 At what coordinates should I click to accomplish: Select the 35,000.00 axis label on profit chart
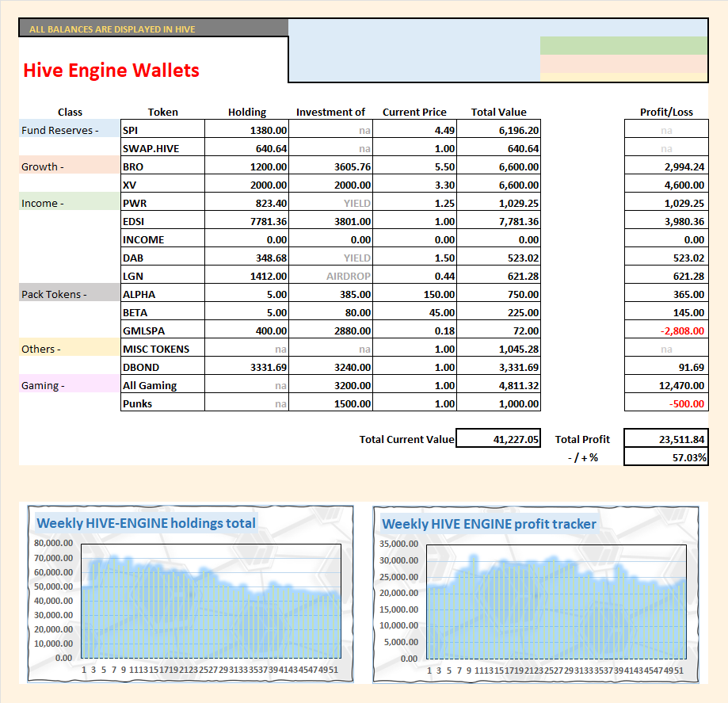pyautogui.click(x=398, y=544)
